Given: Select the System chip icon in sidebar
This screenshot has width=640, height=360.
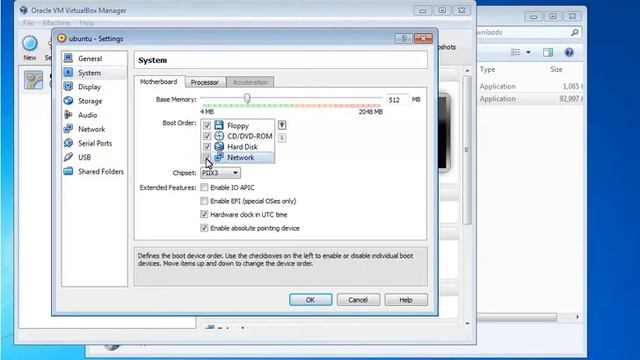Looking at the screenshot, I should coord(69,73).
